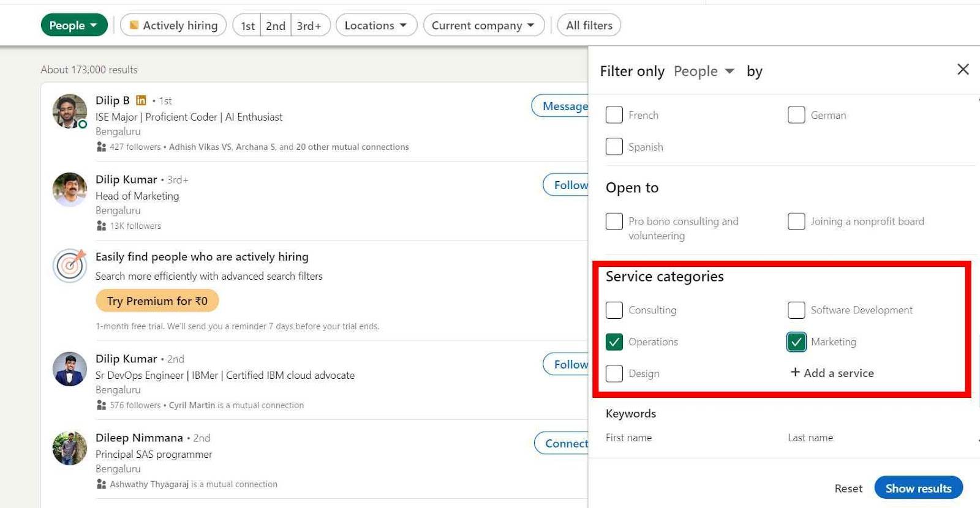The image size is (980, 508).
Task: Expand the Current company filter dropdown
Action: coord(484,25)
